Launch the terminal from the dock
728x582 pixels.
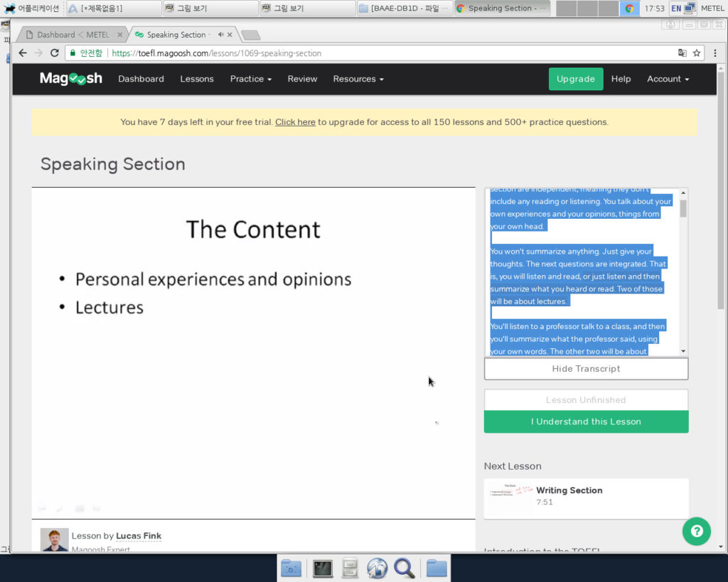click(x=323, y=568)
